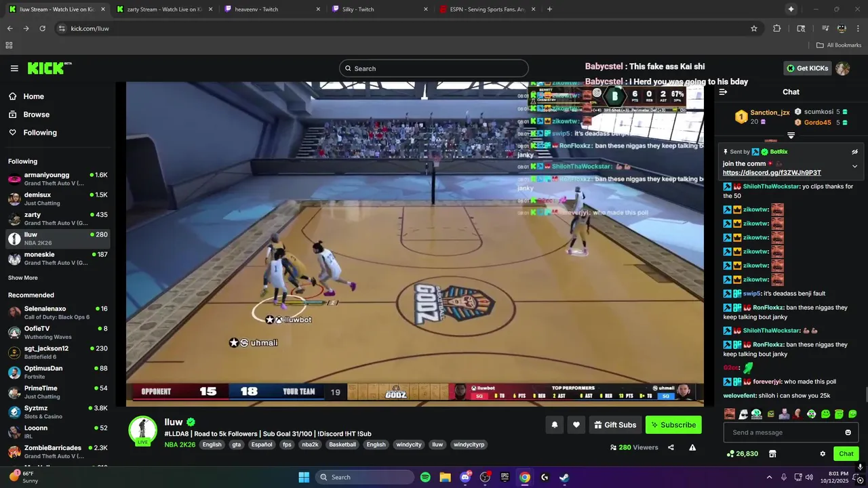
Task: Switch to the ESPN tab
Action: [487, 9]
